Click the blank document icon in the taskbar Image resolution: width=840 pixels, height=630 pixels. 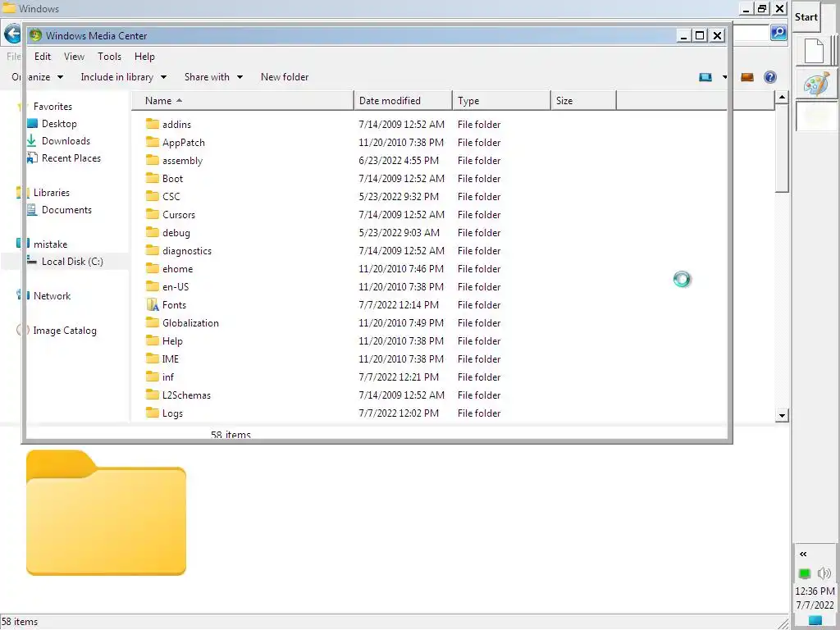[814, 51]
